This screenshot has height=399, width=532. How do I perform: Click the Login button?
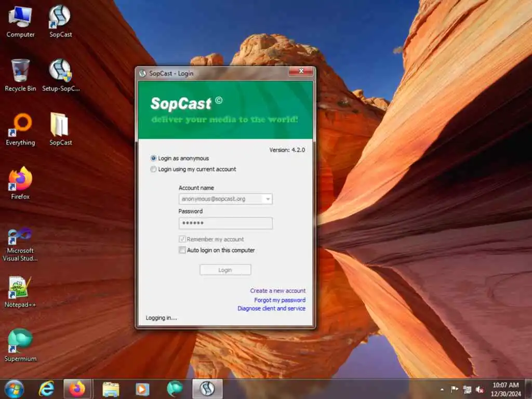click(x=225, y=270)
